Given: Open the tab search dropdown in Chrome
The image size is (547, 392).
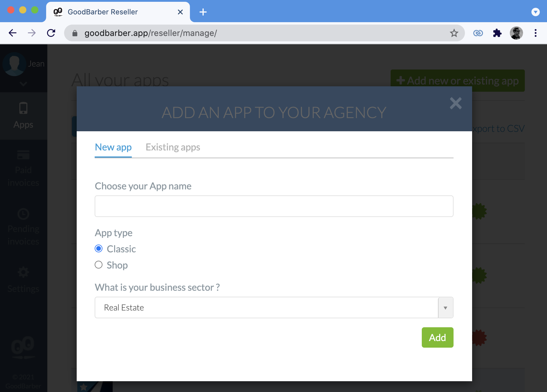Looking at the screenshot, I should pyautogui.click(x=535, y=12).
